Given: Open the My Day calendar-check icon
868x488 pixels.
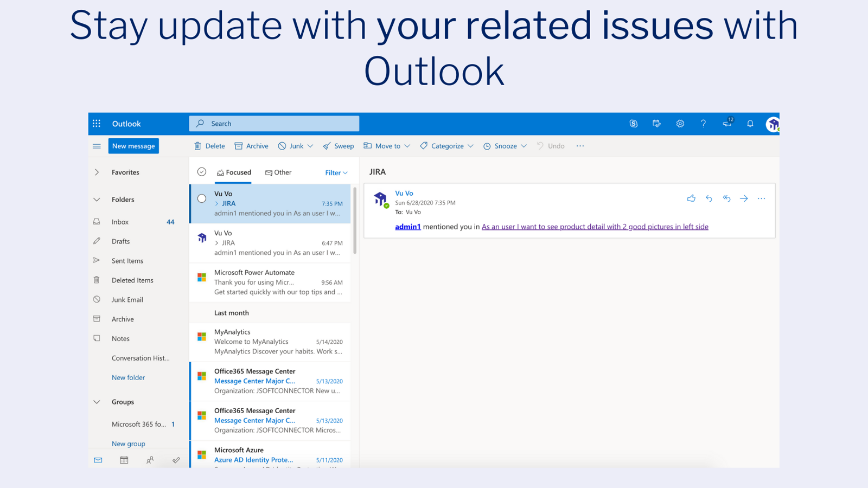Looking at the screenshot, I should [656, 124].
